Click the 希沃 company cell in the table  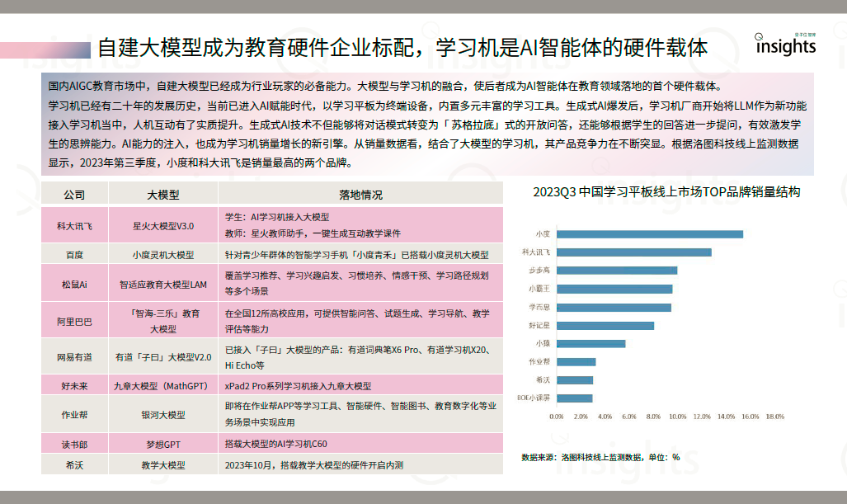click(74, 464)
